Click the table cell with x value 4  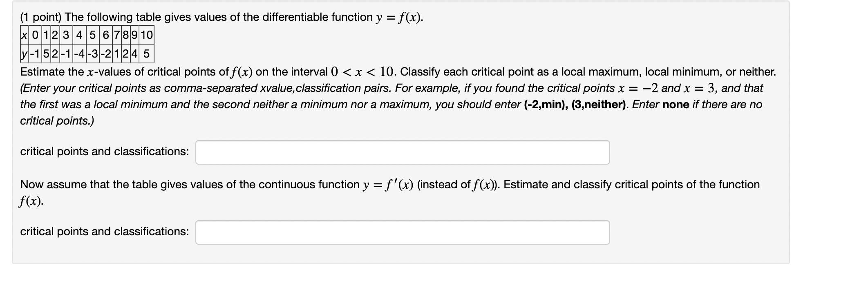(79, 36)
